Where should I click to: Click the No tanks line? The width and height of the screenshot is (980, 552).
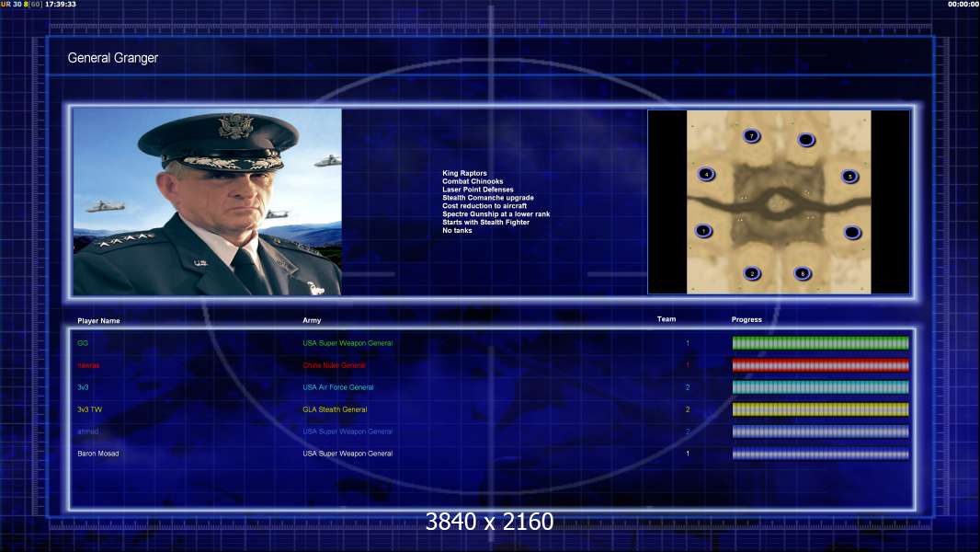click(458, 231)
